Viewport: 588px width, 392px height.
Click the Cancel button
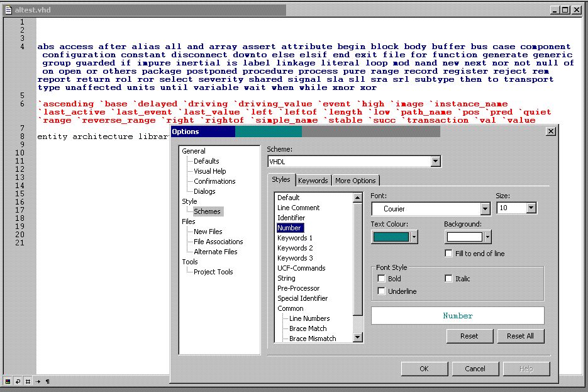475,369
